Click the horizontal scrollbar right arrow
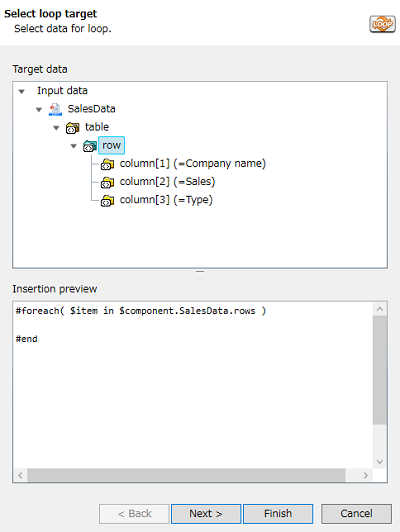This screenshot has width=400, height=532. coord(366,475)
